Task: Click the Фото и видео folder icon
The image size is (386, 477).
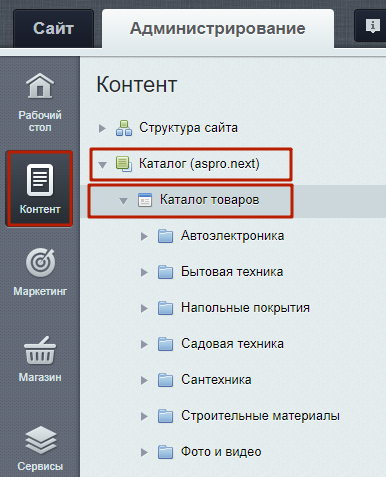Action: pyautogui.click(x=165, y=452)
